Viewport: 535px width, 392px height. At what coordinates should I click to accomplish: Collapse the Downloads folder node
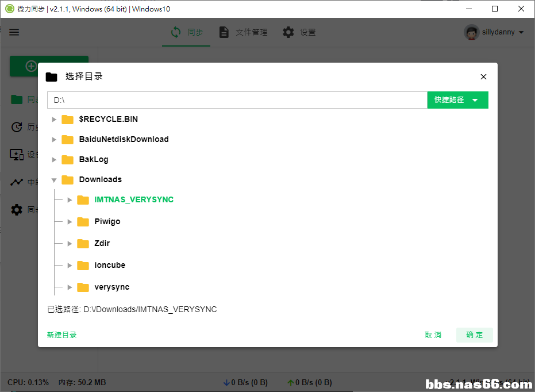click(54, 180)
